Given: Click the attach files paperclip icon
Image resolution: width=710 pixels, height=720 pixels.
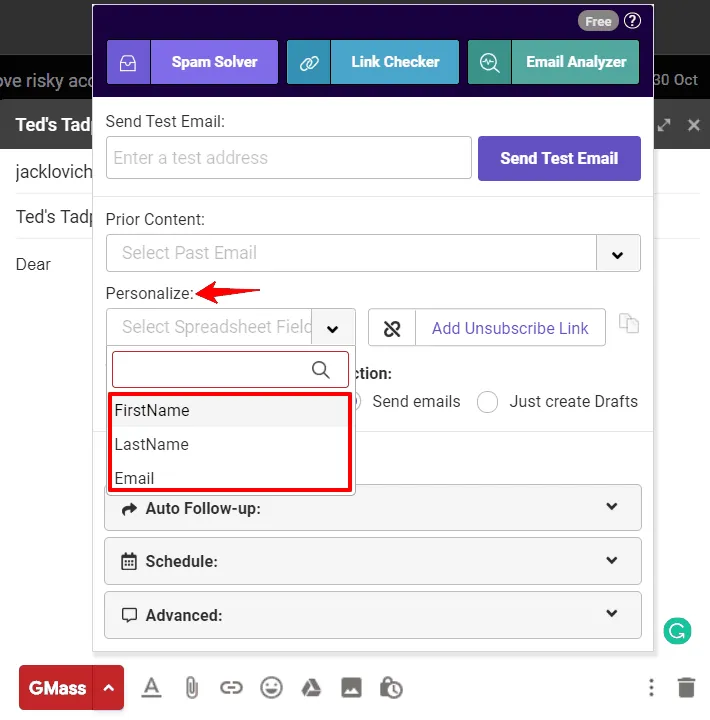Looking at the screenshot, I should [192, 688].
